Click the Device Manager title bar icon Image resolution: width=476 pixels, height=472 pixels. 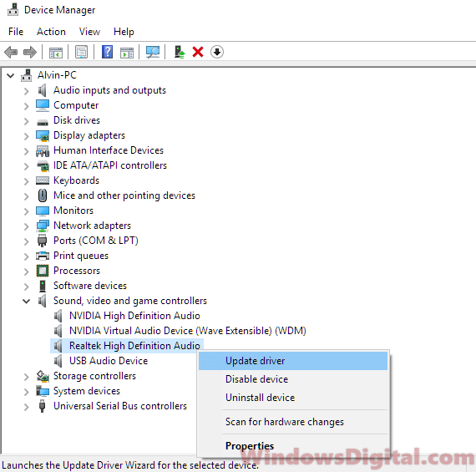point(13,10)
